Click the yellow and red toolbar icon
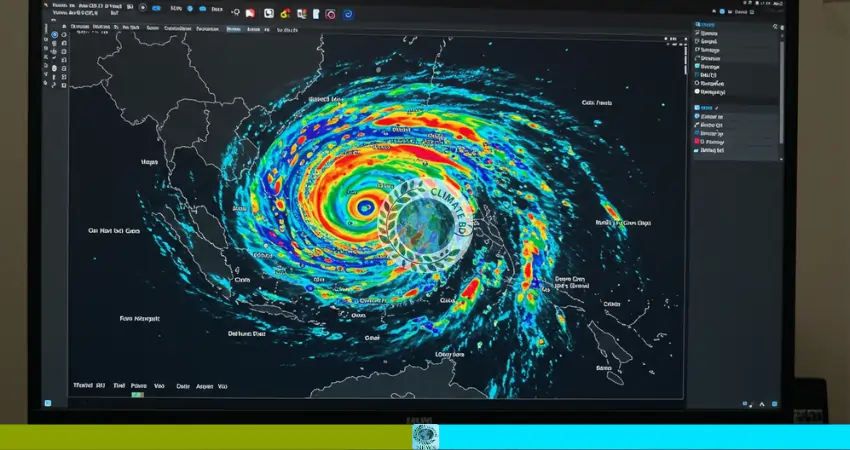 (285, 14)
